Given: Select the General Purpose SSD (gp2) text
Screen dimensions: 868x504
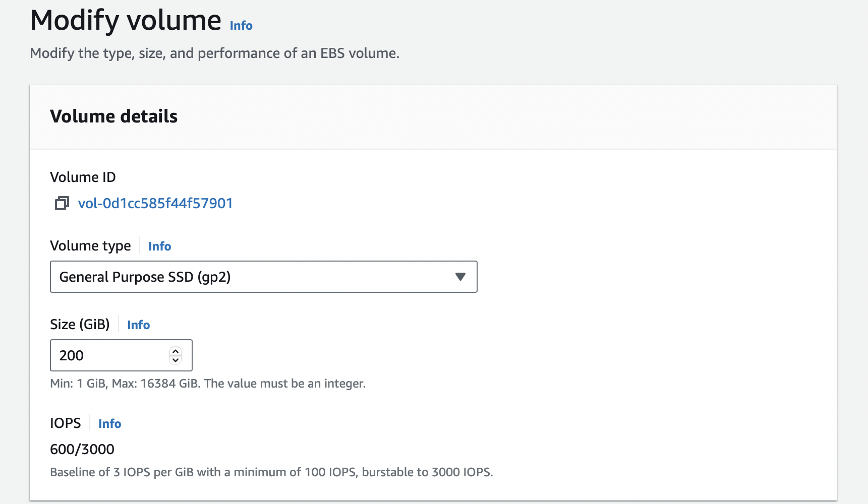Looking at the screenshot, I should coord(145,277).
